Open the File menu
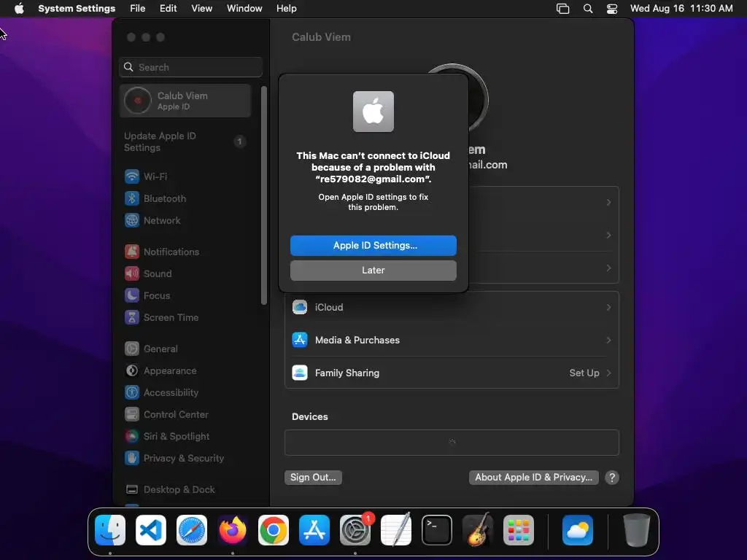Screen dimensions: 747x560 coord(138,9)
